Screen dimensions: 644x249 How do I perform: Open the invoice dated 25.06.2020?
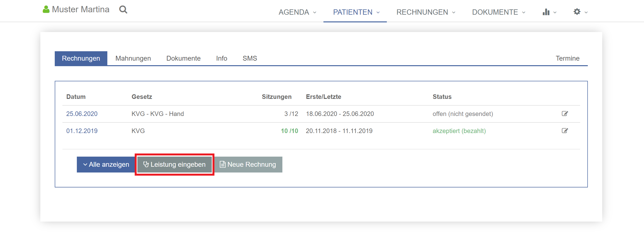pos(82,114)
